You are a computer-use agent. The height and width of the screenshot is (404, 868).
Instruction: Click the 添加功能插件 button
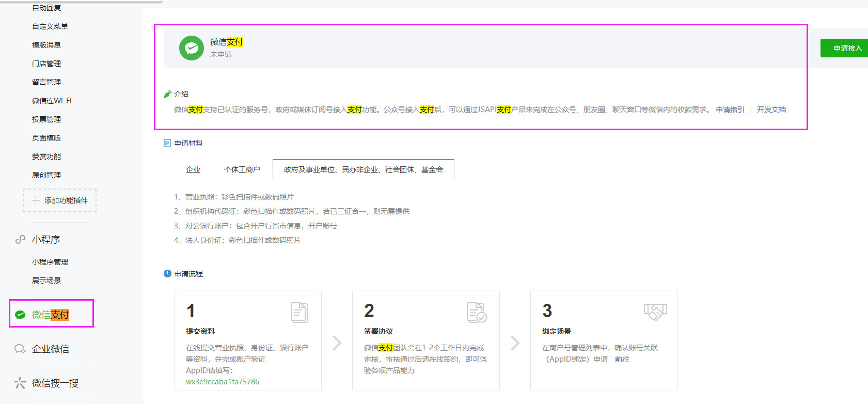(60, 200)
